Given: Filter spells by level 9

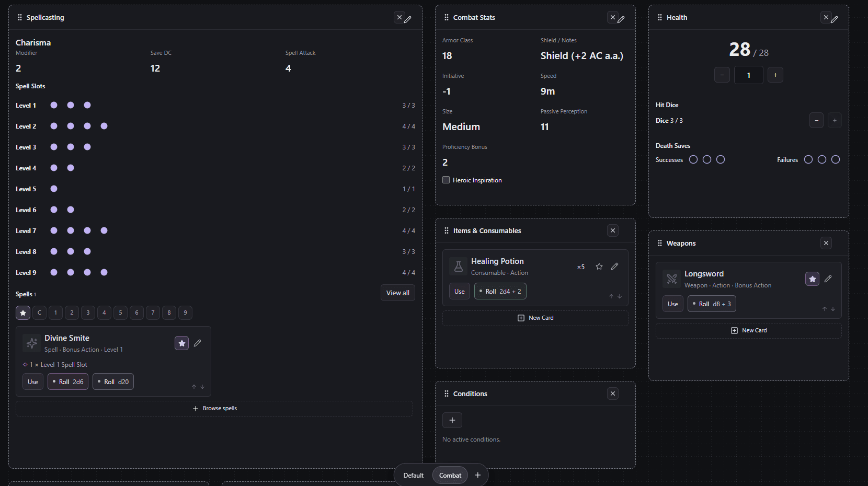Looking at the screenshot, I should click(185, 313).
